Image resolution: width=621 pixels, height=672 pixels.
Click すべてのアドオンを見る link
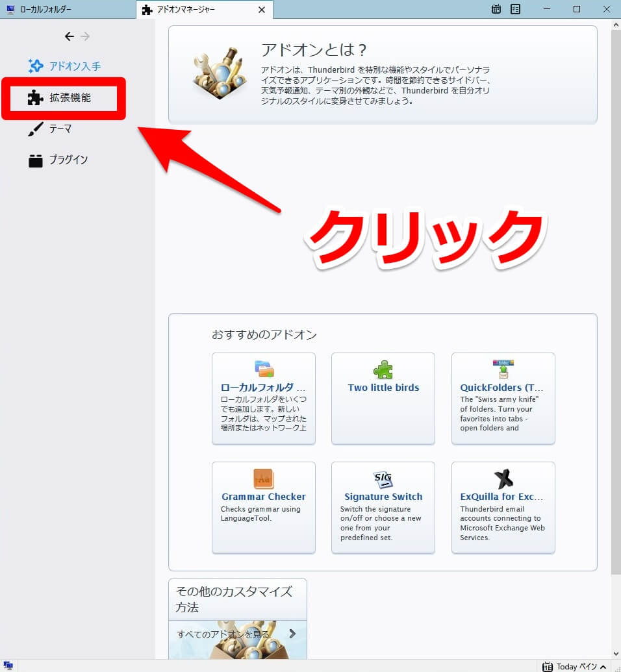coord(223,634)
